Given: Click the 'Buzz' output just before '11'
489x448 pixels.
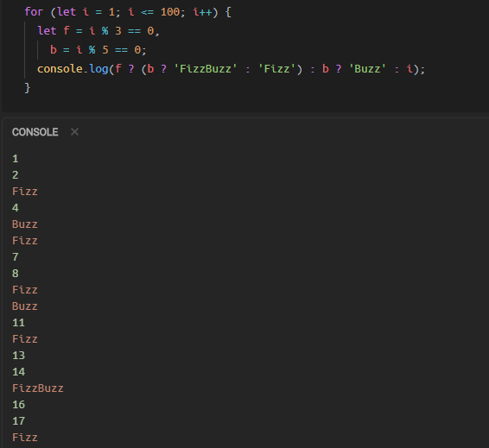Looking at the screenshot, I should point(25,306).
